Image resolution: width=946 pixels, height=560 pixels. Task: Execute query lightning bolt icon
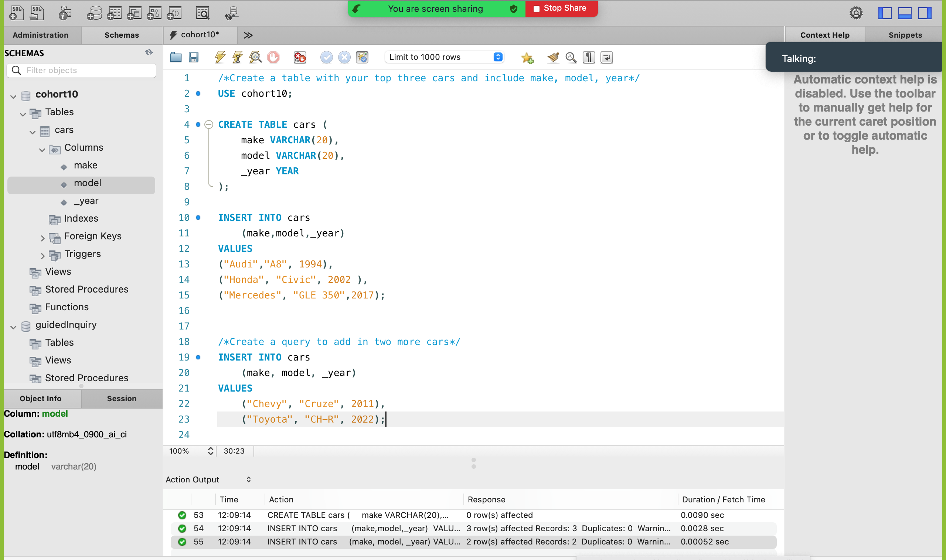coord(220,57)
